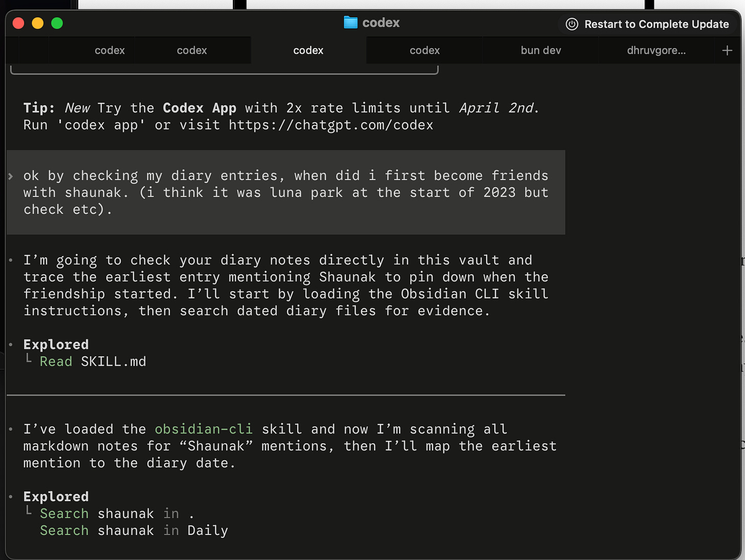Switch to the codex tab adjacent to bun dev
The height and width of the screenshot is (560, 745).
coord(425,50)
